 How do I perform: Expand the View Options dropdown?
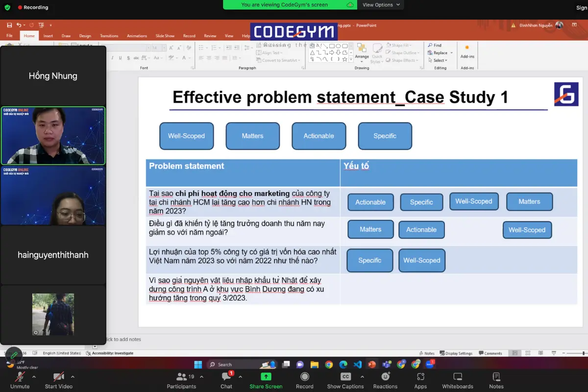pos(381,5)
